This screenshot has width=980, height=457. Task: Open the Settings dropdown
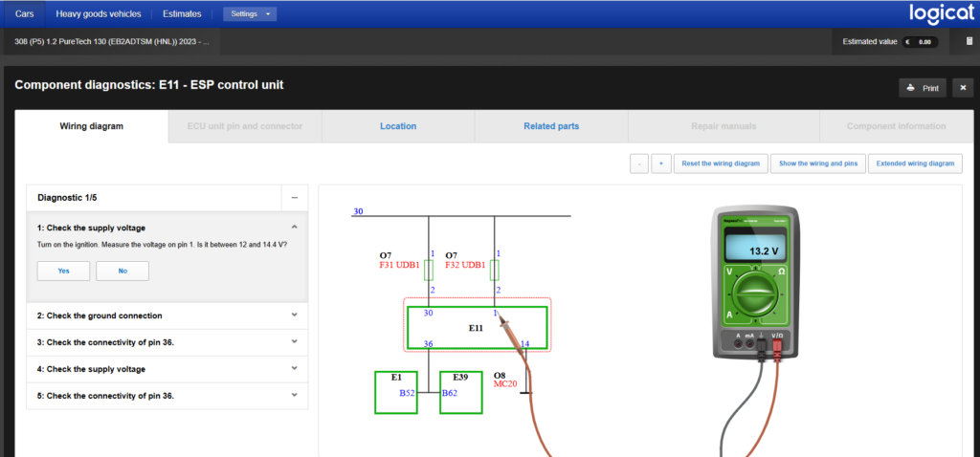coord(250,13)
